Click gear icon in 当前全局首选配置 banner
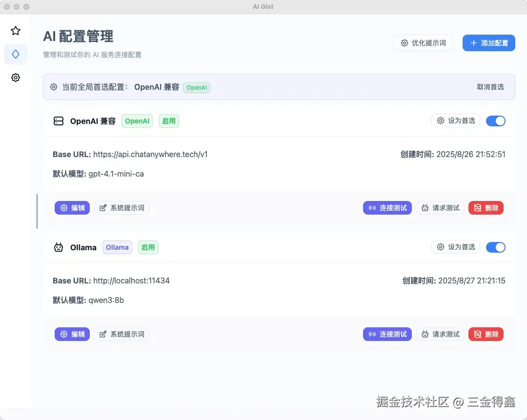This screenshot has width=527, height=420. [x=54, y=87]
